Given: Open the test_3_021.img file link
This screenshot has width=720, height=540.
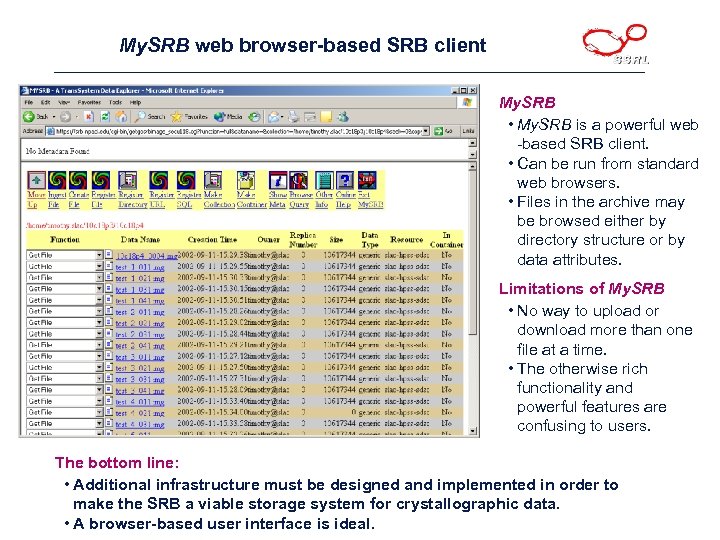Looking at the screenshot, I should coord(140,368).
